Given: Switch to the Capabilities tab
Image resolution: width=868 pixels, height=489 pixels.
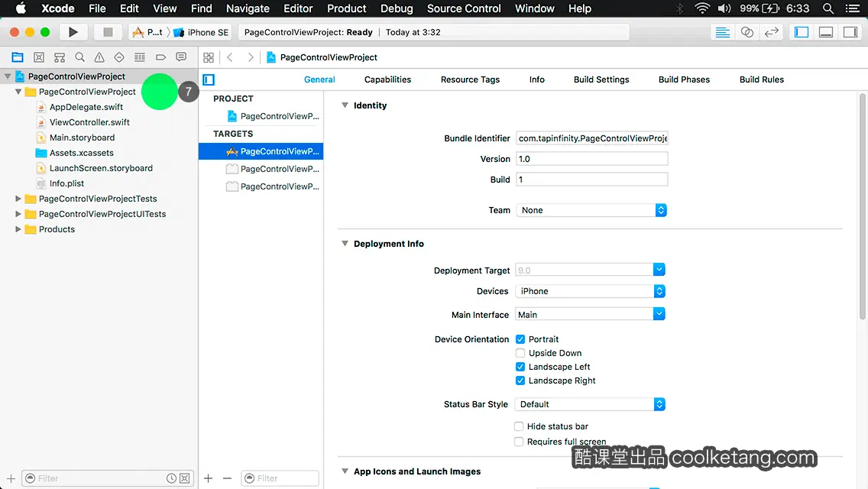Looking at the screenshot, I should point(387,79).
